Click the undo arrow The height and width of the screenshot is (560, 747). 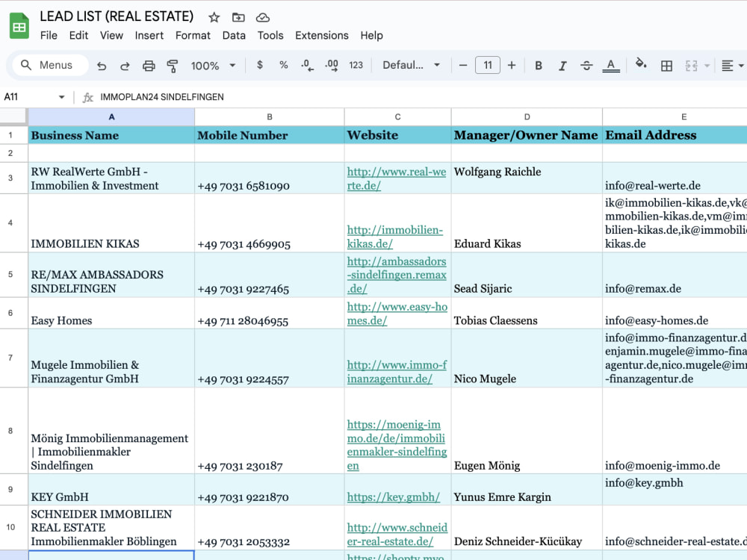(102, 66)
